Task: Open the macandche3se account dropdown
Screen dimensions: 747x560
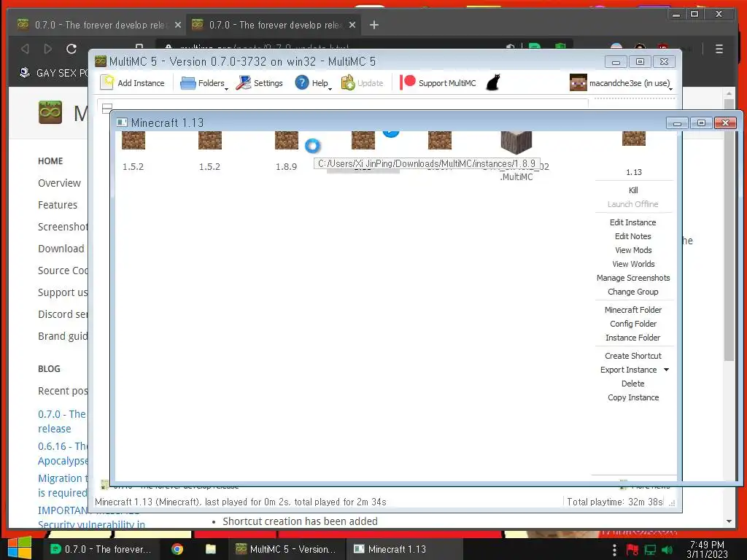Action: coord(622,83)
